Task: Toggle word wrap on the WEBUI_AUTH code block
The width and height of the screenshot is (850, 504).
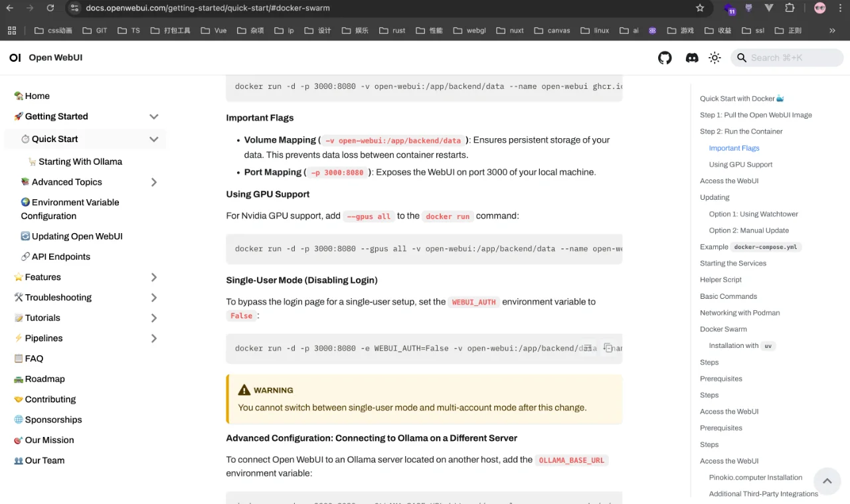Action: pos(588,348)
